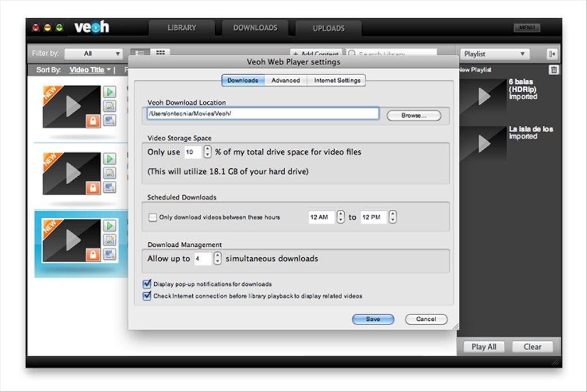Select the top video thumbnail in the library
This screenshot has width=587, height=392.
point(72,107)
